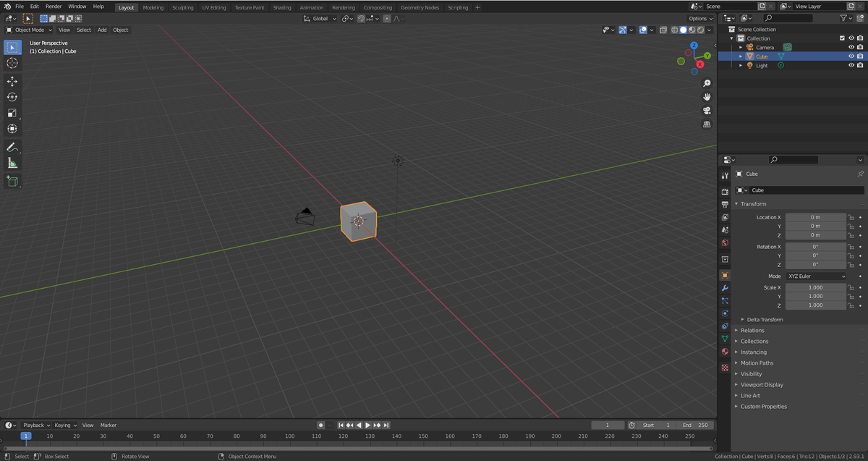Open the Tool properties tab
The height and width of the screenshot is (461, 868).
(x=725, y=176)
